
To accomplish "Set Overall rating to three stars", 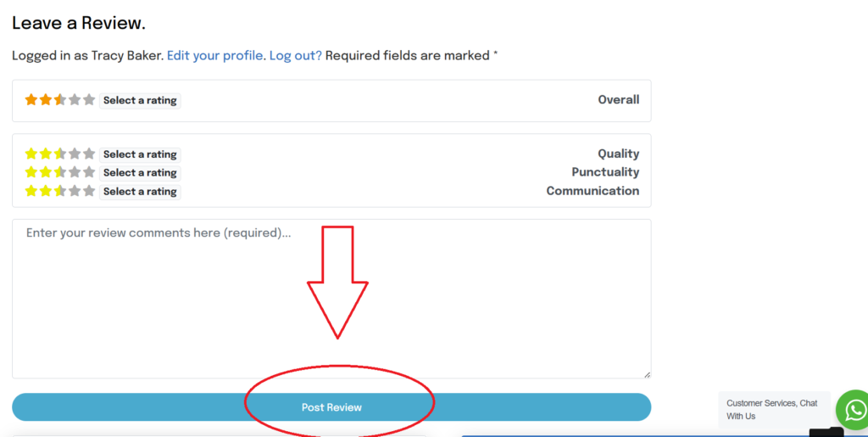I will (60, 100).
